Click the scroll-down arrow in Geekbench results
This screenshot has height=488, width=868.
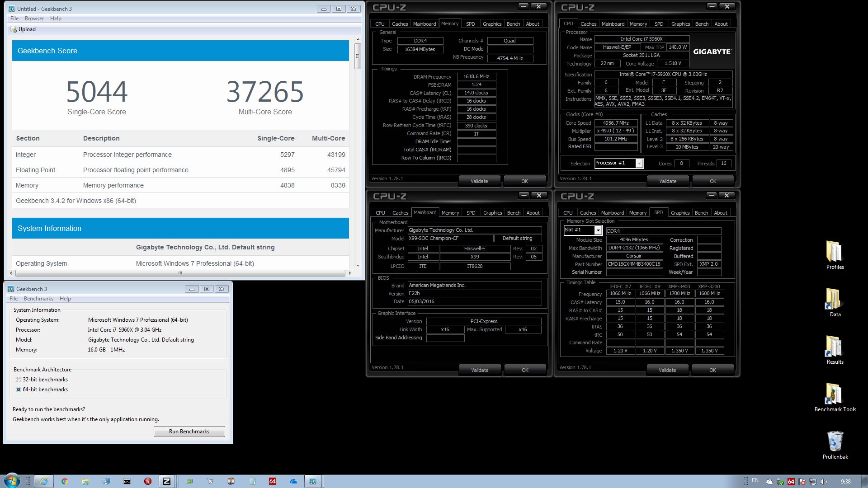click(x=358, y=266)
